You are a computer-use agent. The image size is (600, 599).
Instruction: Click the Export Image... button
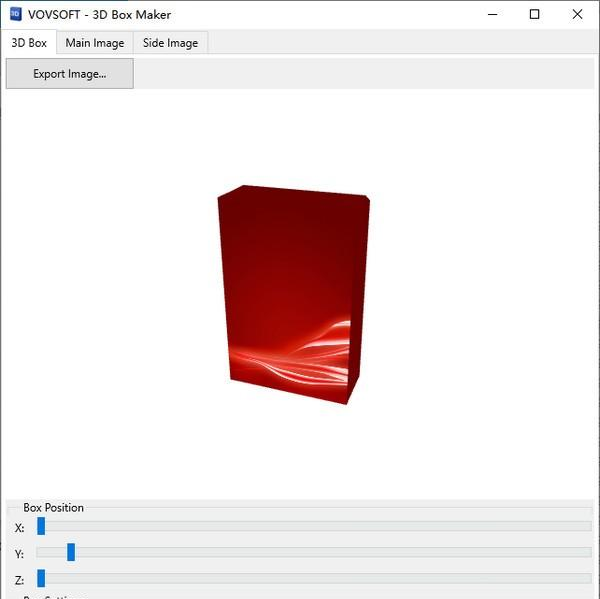(70, 73)
